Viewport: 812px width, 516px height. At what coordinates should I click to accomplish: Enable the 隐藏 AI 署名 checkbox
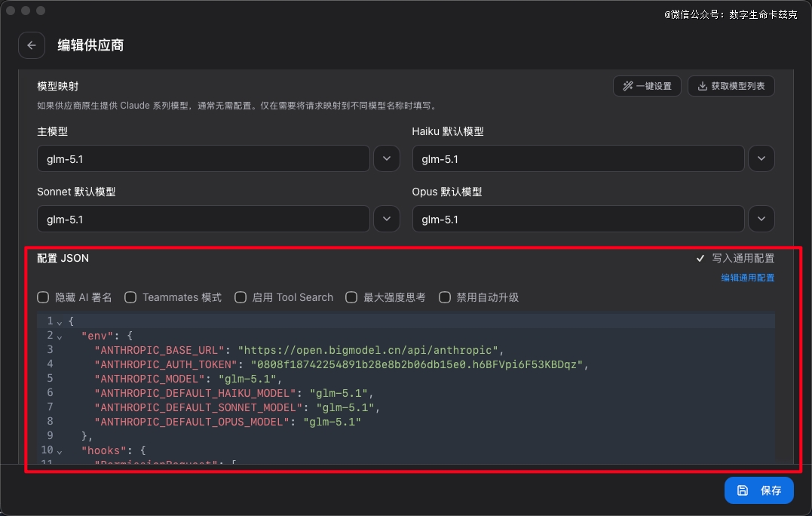[x=44, y=297]
